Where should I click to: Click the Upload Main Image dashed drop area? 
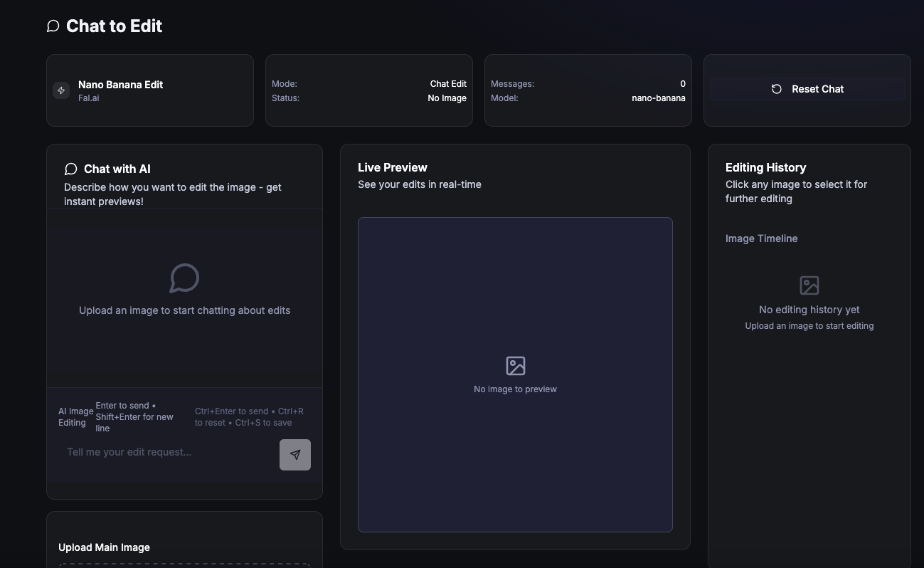[x=184, y=564]
